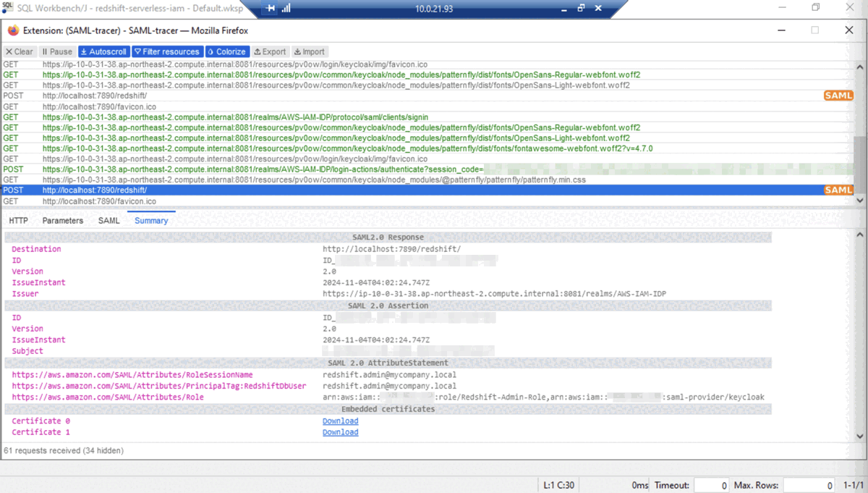Import a saved trace file
This screenshot has height=493, width=868.
[310, 51]
